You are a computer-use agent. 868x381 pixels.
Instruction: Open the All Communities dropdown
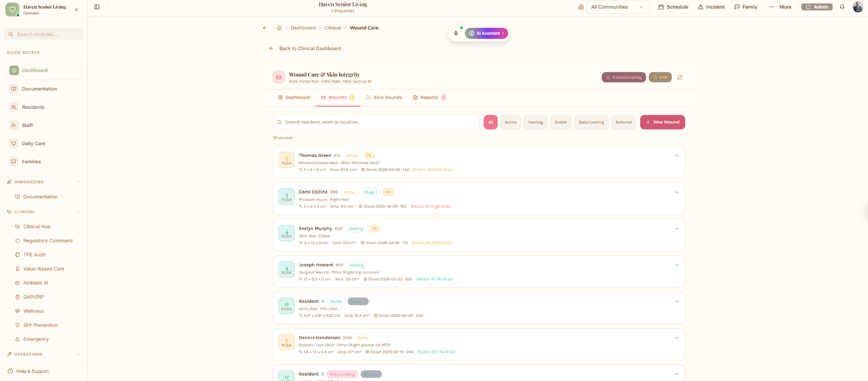617,7
